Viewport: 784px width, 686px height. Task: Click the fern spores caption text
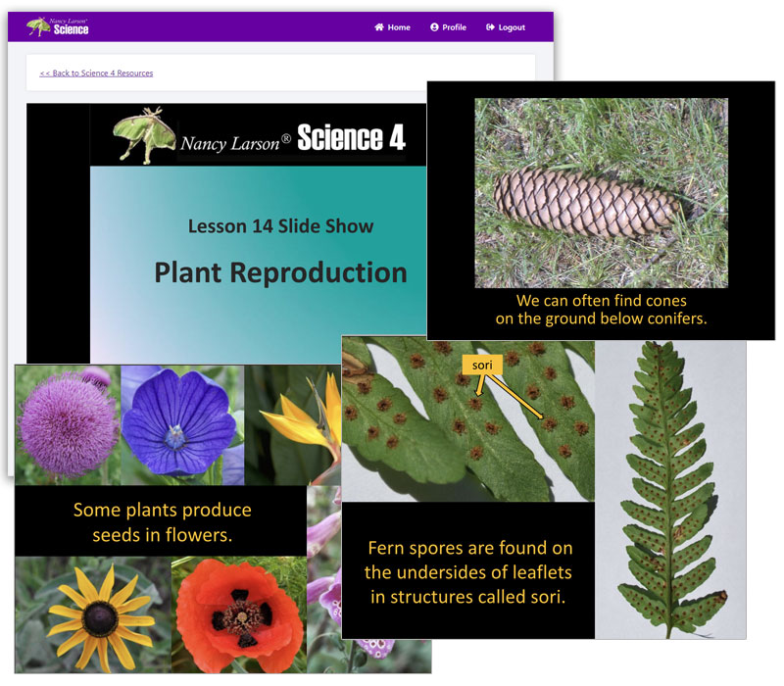468,572
